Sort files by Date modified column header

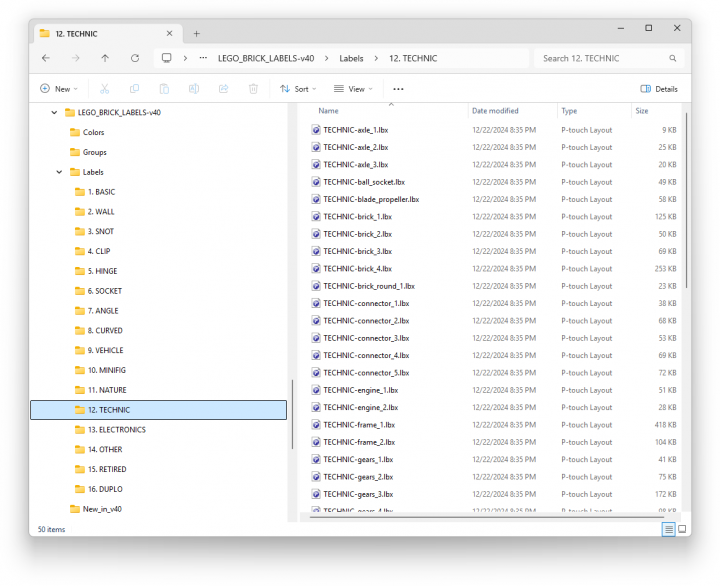point(495,111)
